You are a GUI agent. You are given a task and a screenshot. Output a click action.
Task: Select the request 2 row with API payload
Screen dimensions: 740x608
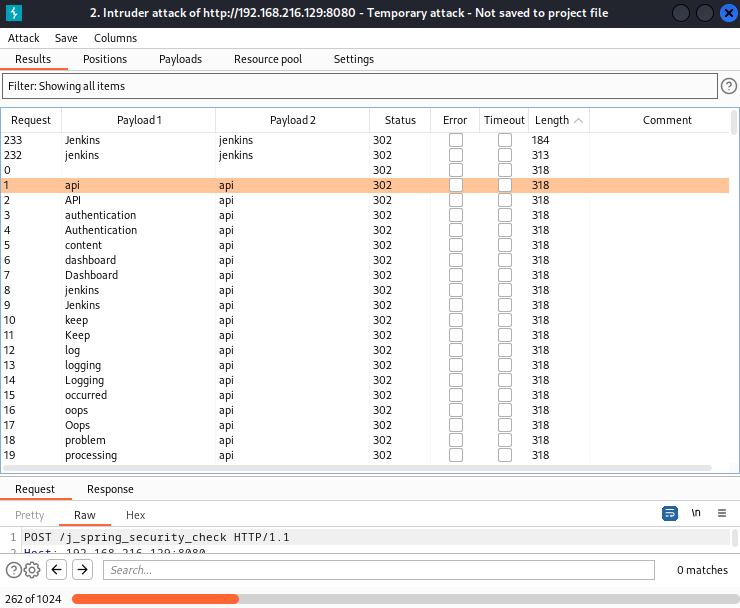pyautogui.click(x=365, y=200)
